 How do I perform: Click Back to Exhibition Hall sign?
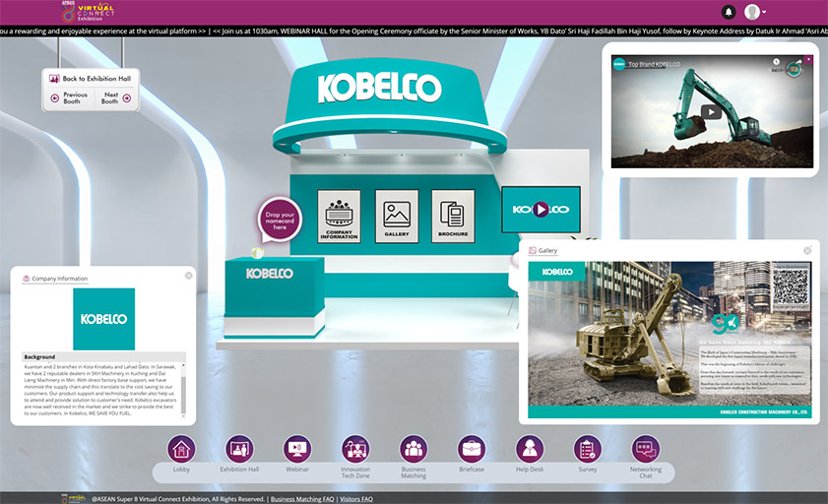(x=91, y=79)
